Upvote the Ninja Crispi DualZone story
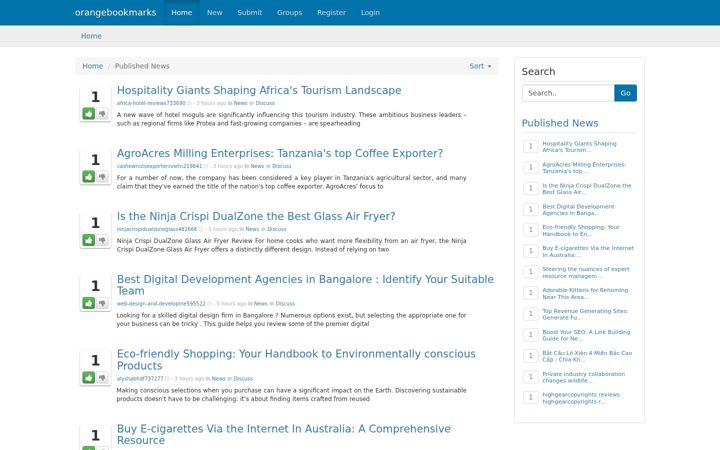This screenshot has height=450, width=720. 89,240
